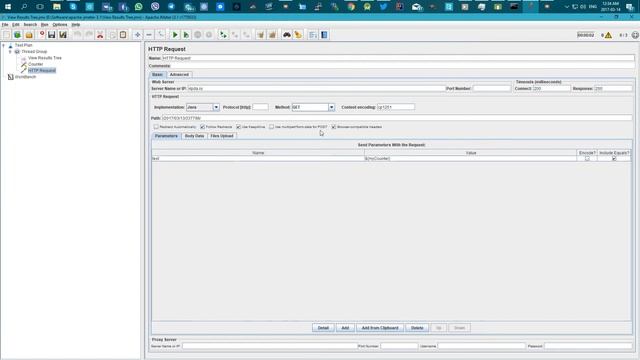Click the Content encoding field
This screenshot has width=640, height=360.
[x=396, y=107]
